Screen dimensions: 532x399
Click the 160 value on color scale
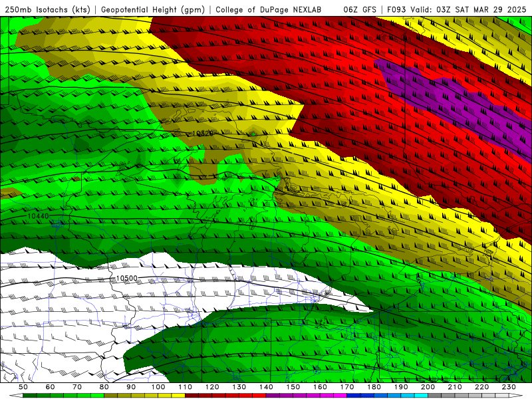pos(320,387)
